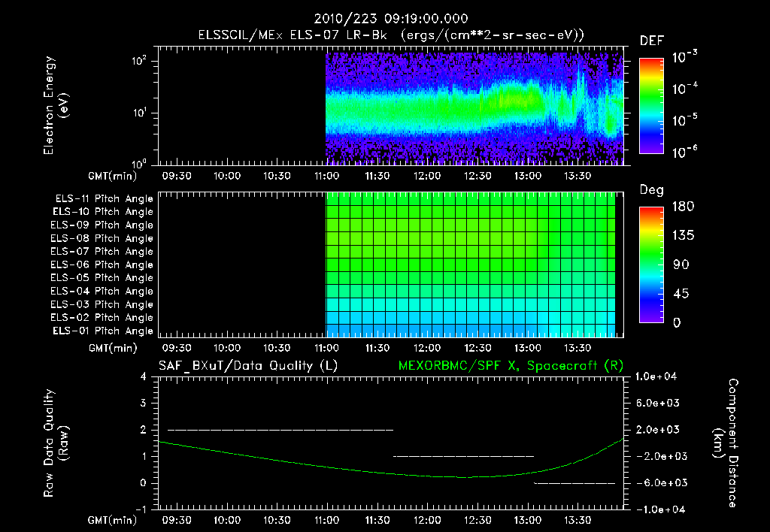Viewport: 770px width, 532px height.
Task: Select the ELS-03 Pitch Angle row label
Action: click(x=102, y=304)
